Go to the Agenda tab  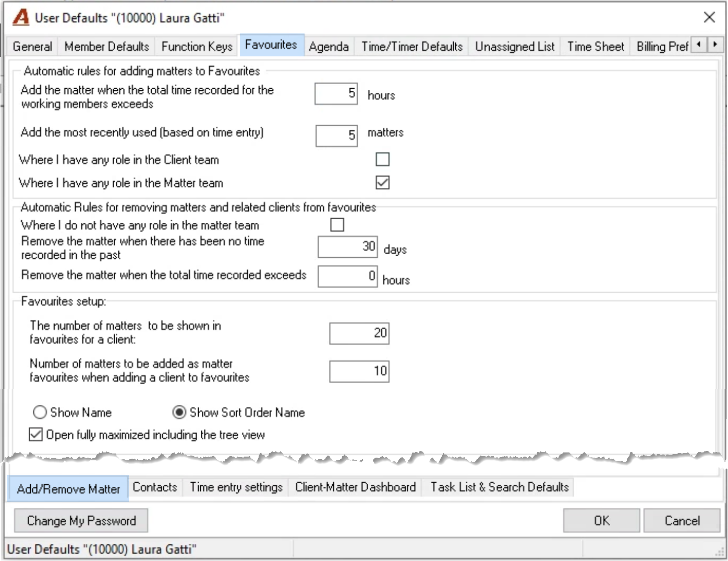point(329,46)
